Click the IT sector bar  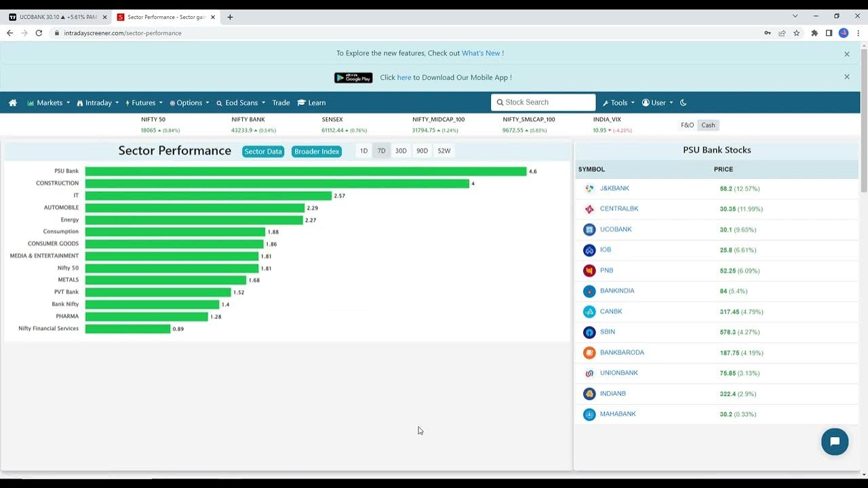point(208,196)
